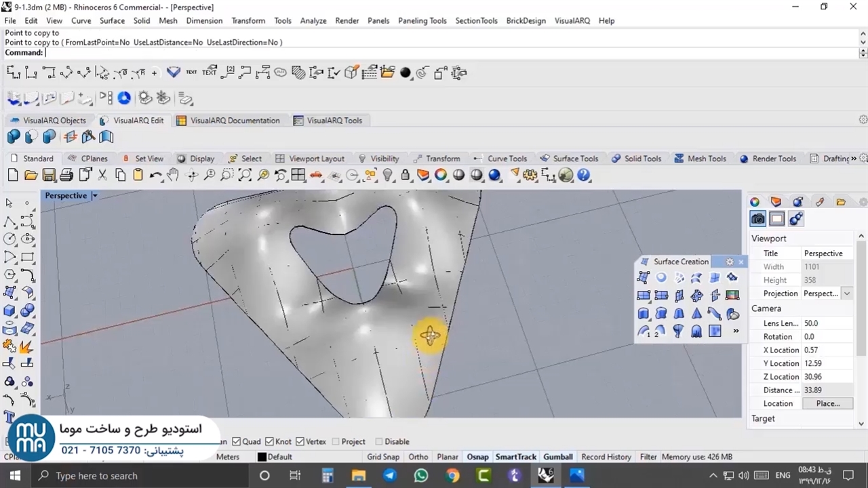This screenshot has width=868, height=488.
Task: Uncheck the Knot osnap checkbox
Action: pos(269,442)
